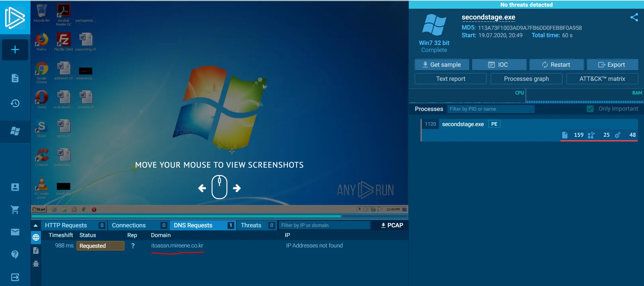Select the FileZilla Client desktop icon
Screen dimensions: 644x286
(63, 42)
